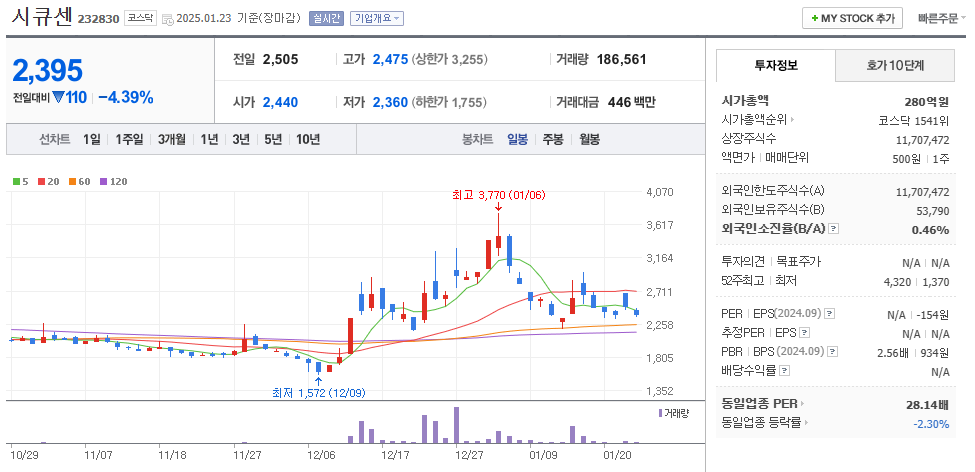The width and height of the screenshot is (975, 472).
Task: Select the 1일 line chart period
Action: (x=91, y=139)
